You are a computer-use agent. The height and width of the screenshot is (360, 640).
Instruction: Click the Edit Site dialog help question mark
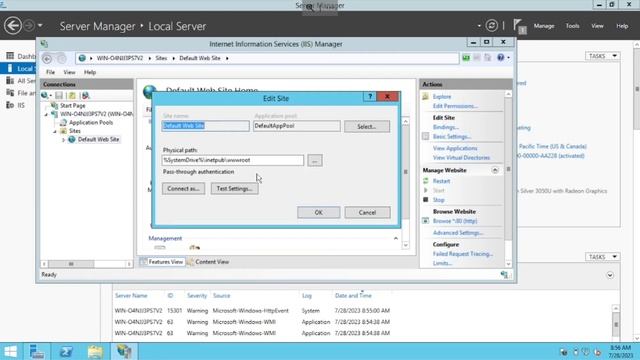point(370,96)
